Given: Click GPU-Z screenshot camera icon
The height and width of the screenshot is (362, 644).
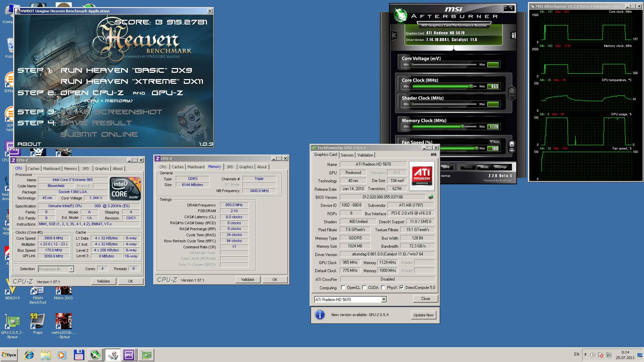Looking at the screenshot, I should point(433,155).
